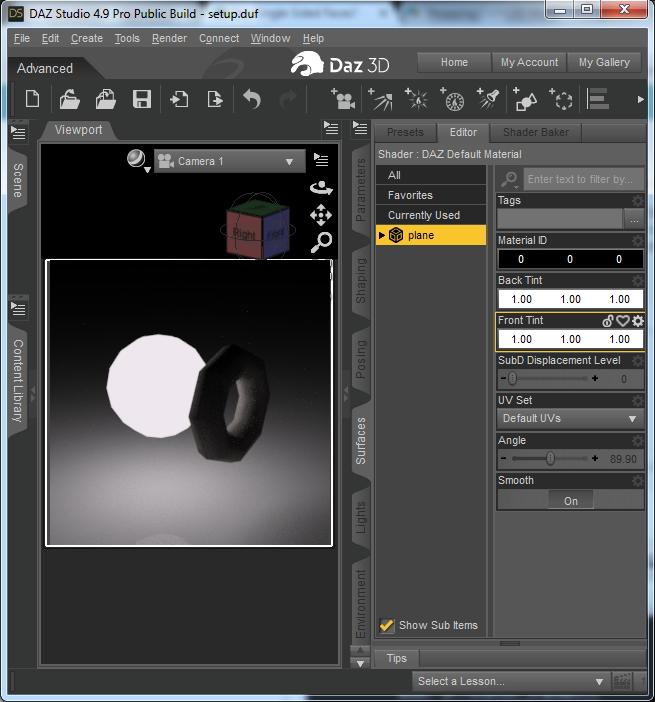Select the Favorites category
Image resolution: width=655 pixels, height=702 pixels.
431,195
